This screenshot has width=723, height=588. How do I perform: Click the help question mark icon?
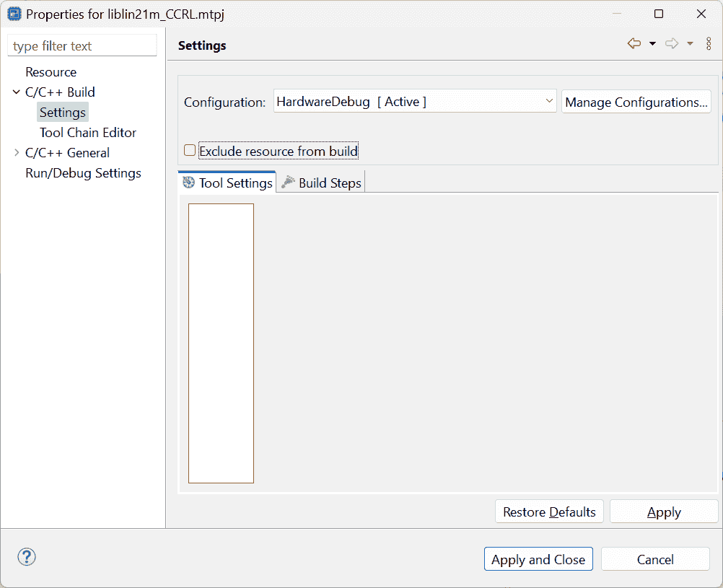27,557
